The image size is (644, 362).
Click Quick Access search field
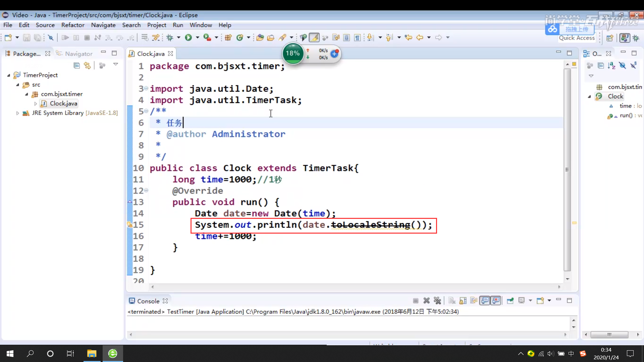(x=577, y=38)
